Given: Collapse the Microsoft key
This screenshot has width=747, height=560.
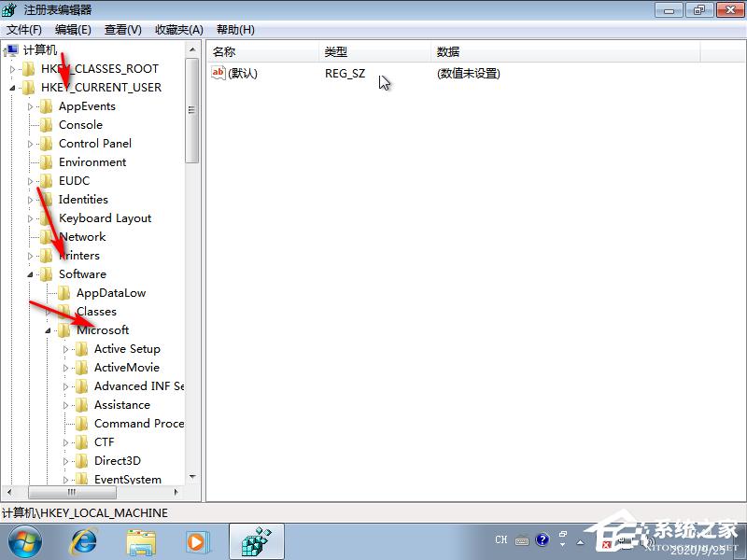Looking at the screenshot, I should pos(48,330).
